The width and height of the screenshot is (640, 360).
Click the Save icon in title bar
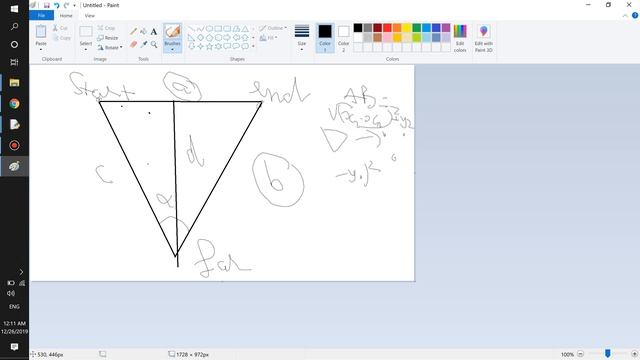[x=47, y=5]
